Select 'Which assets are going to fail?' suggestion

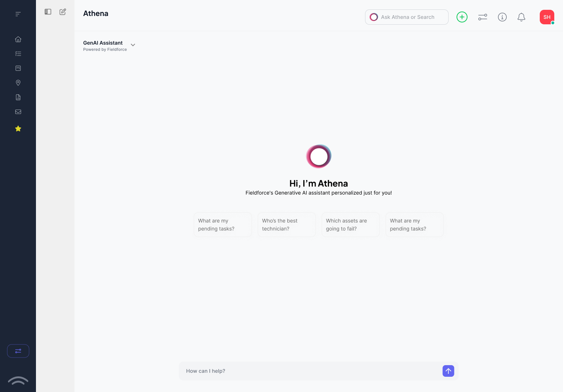(x=351, y=225)
